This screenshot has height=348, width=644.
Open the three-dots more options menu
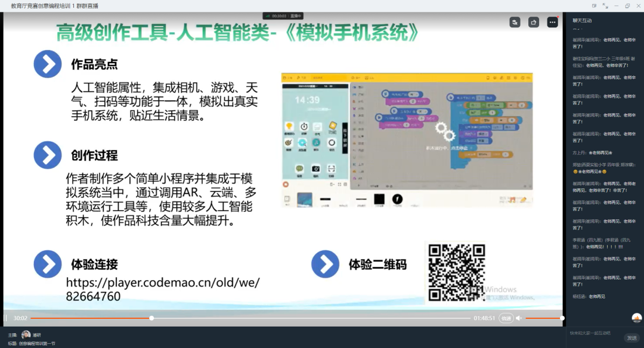[552, 22]
